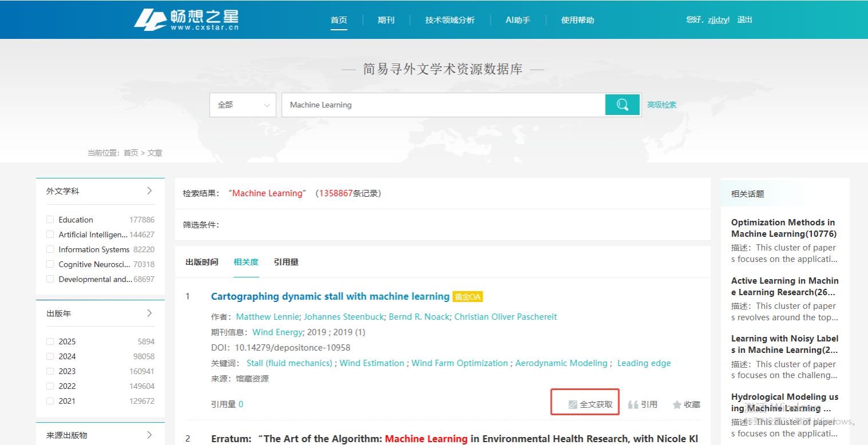This screenshot has height=445, width=868.
Task: Click the 畅想之星 logo
Action: coord(186,19)
